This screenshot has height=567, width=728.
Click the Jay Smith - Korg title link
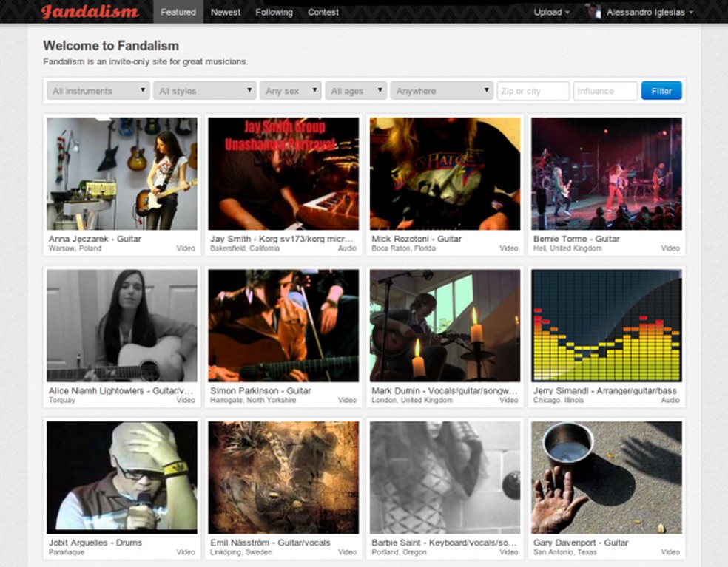point(282,239)
